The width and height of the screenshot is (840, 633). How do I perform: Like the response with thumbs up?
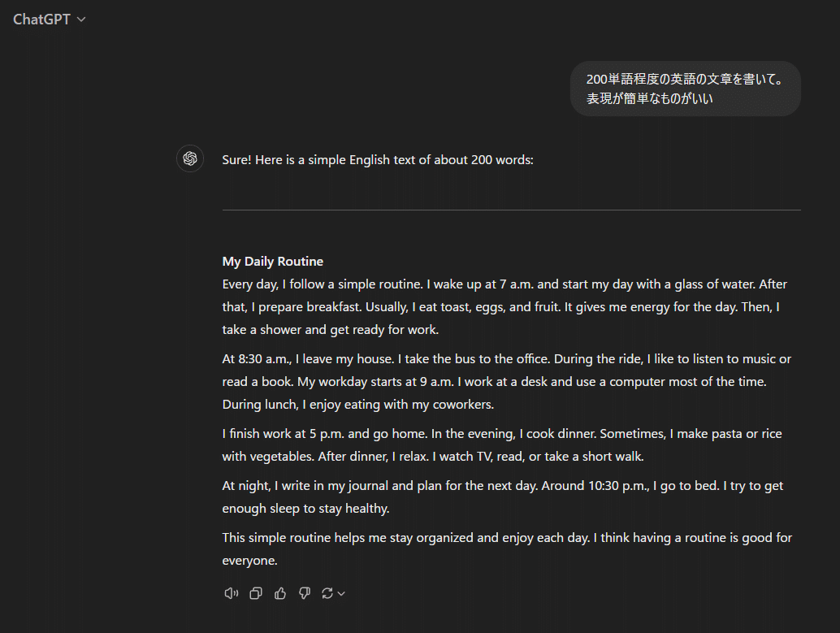(280, 593)
